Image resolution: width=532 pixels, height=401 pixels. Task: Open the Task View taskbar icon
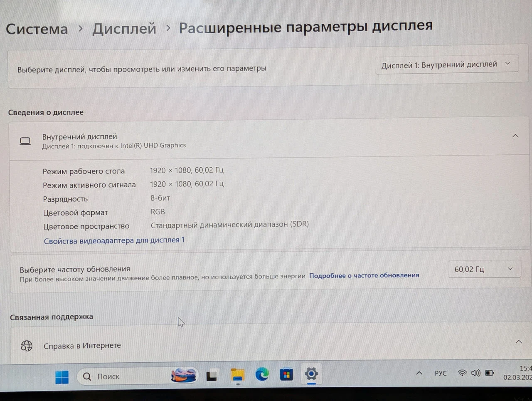[212, 376]
